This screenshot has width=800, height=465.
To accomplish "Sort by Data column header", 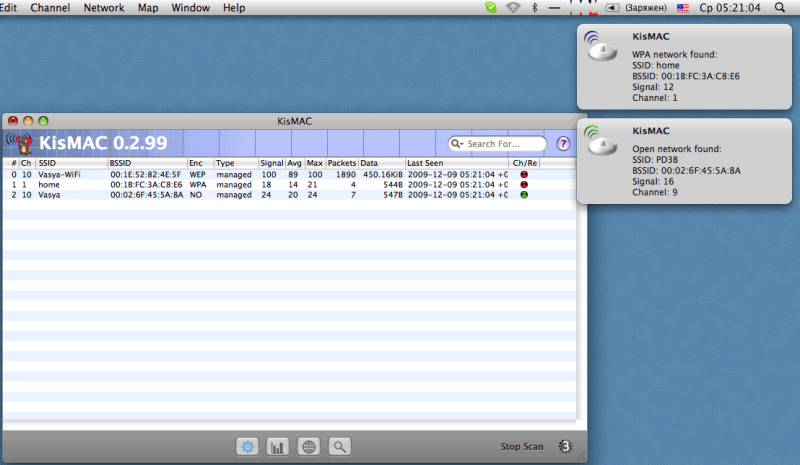I will pyautogui.click(x=382, y=163).
